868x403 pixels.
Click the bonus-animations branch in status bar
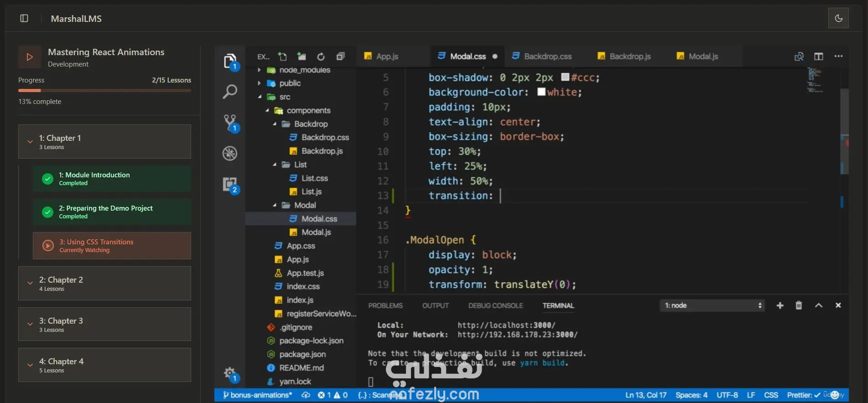[x=257, y=395]
